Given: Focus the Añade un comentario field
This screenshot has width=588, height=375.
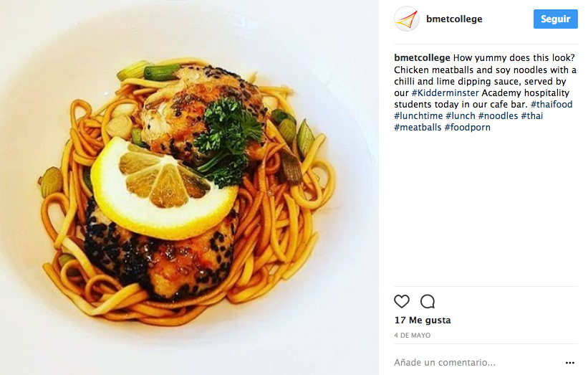Looking at the screenshot, I should [476, 363].
